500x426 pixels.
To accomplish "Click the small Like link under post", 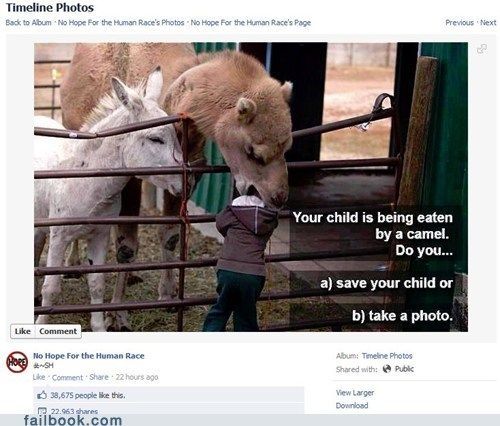I will coord(39,377).
